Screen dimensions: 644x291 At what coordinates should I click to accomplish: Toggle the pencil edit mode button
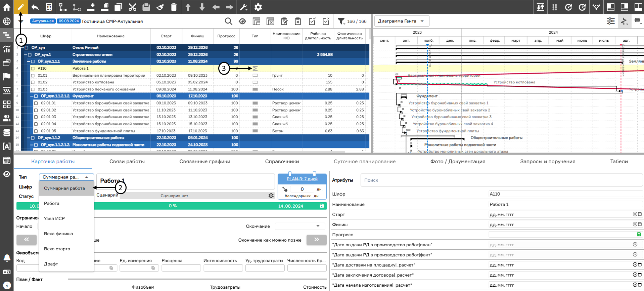point(21,7)
